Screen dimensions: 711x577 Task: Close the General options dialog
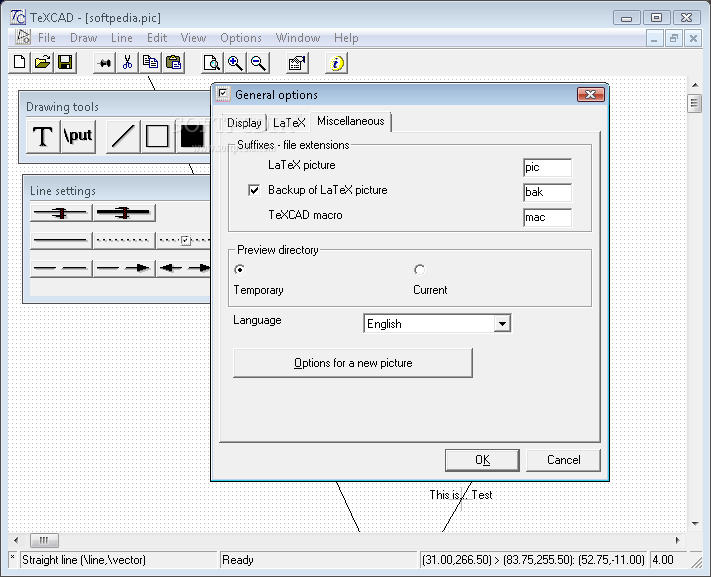(x=590, y=94)
